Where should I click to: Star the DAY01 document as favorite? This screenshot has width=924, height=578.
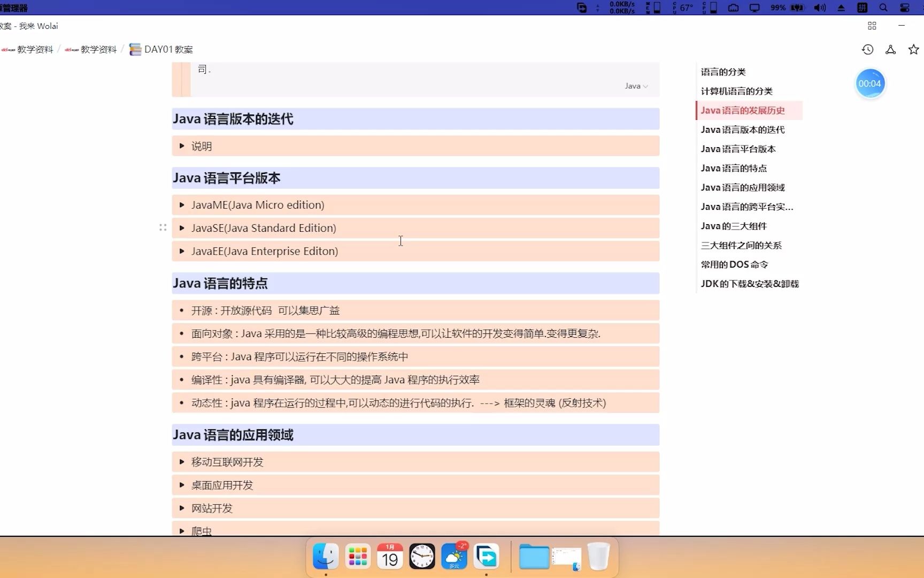click(913, 49)
